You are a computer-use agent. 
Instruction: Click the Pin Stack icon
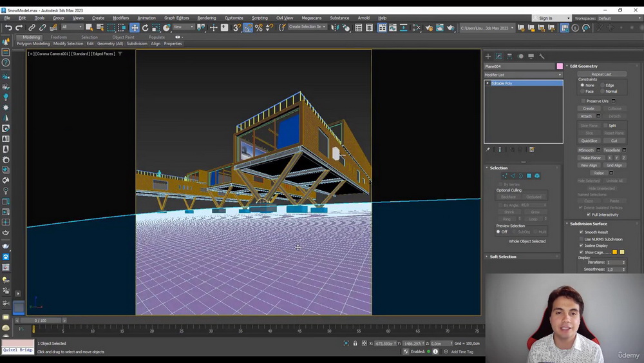[488, 150]
